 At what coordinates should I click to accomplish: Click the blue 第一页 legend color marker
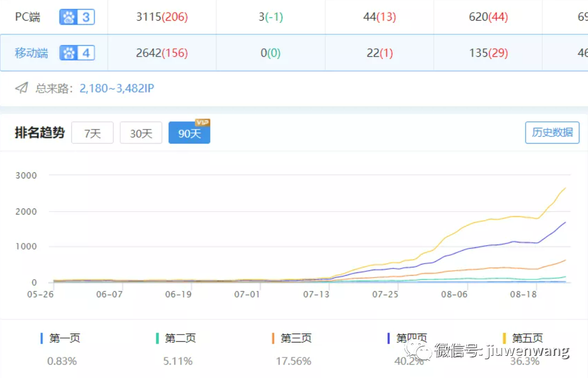(x=42, y=338)
